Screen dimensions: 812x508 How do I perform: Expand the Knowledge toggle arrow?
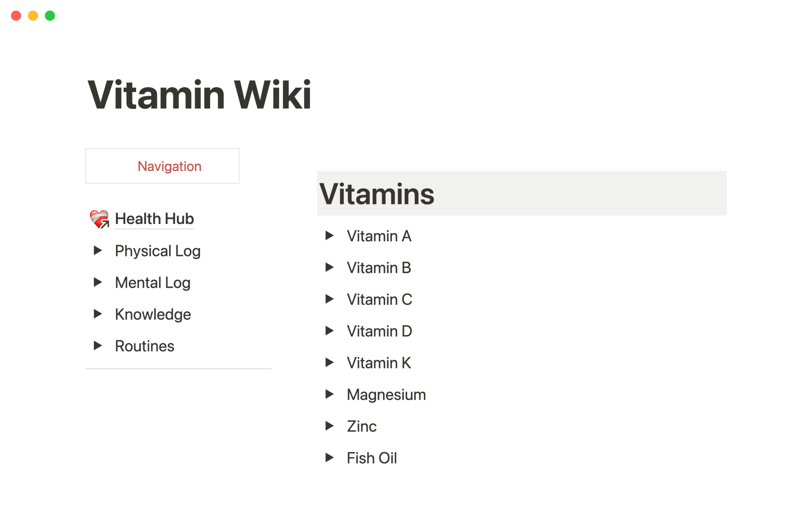98,314
